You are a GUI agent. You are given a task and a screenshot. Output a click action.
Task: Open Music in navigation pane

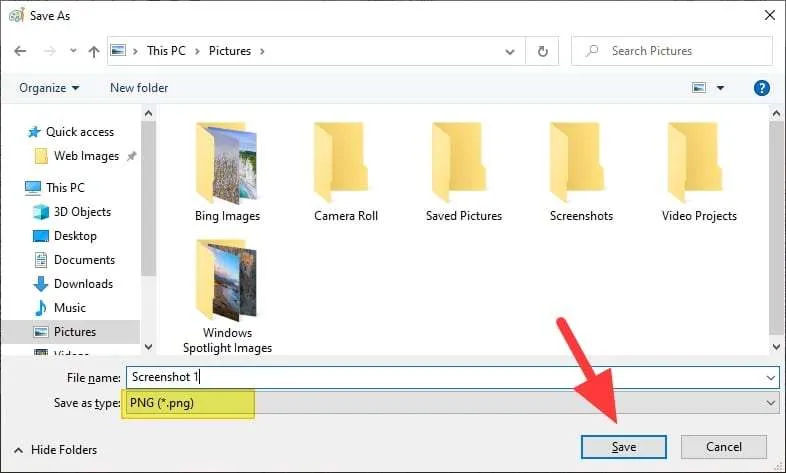(70, 308)
